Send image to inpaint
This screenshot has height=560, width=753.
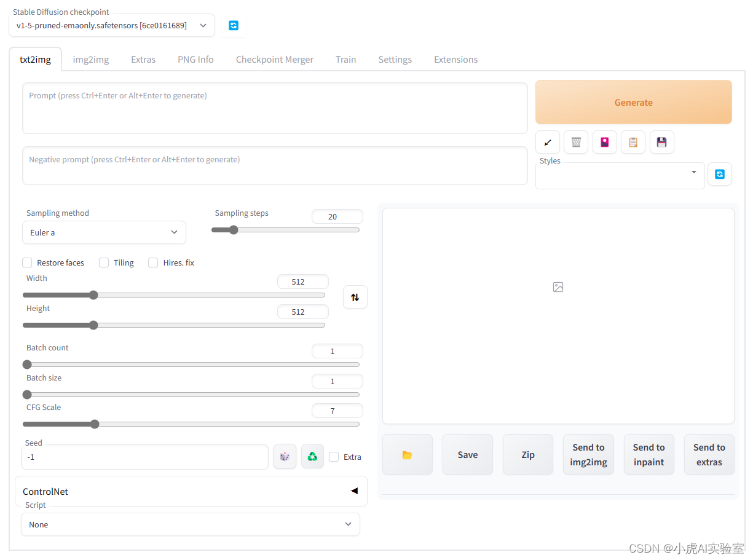tap(649, 455)
